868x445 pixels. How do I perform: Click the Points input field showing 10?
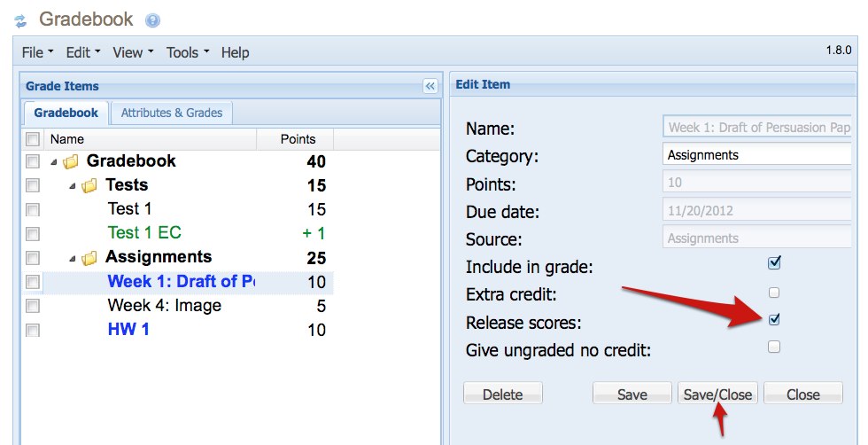pyautogui.click(x=756, y=183)
